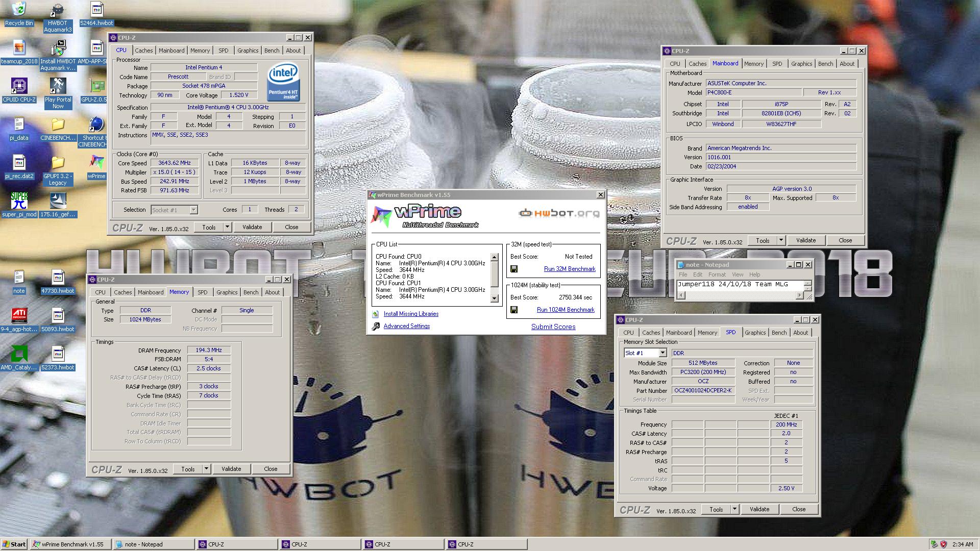The height and width of the screenshot is (551, 980).
Task: Click Tools button in Mainboard CPU-Z window
Action: tap(763, 240)
